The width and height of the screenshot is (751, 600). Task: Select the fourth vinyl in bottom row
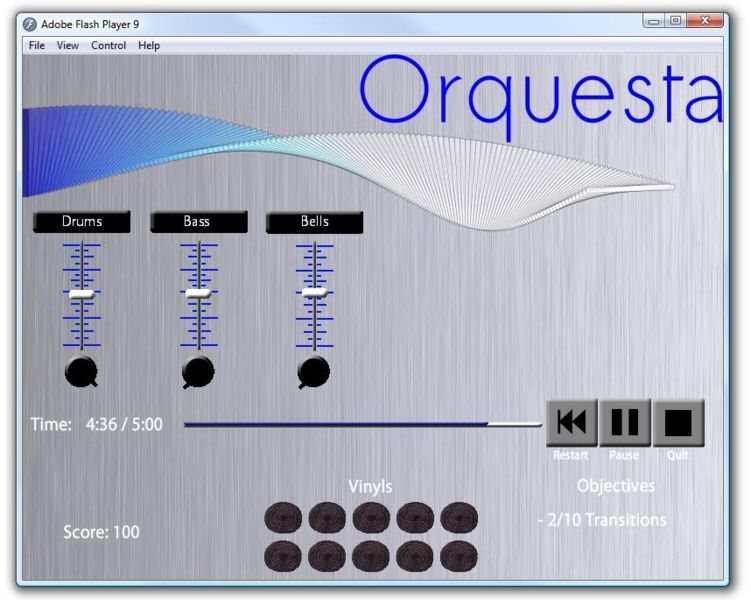[415, 556]
